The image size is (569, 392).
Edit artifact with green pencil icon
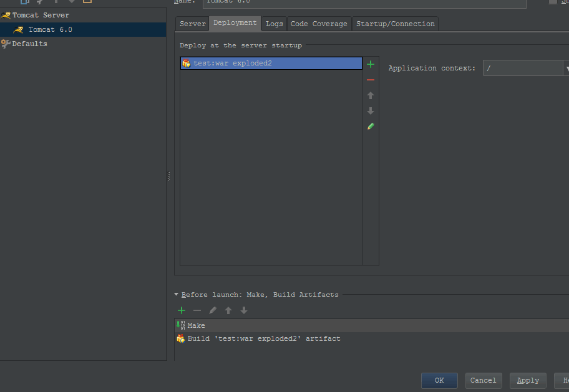[371, 126]
